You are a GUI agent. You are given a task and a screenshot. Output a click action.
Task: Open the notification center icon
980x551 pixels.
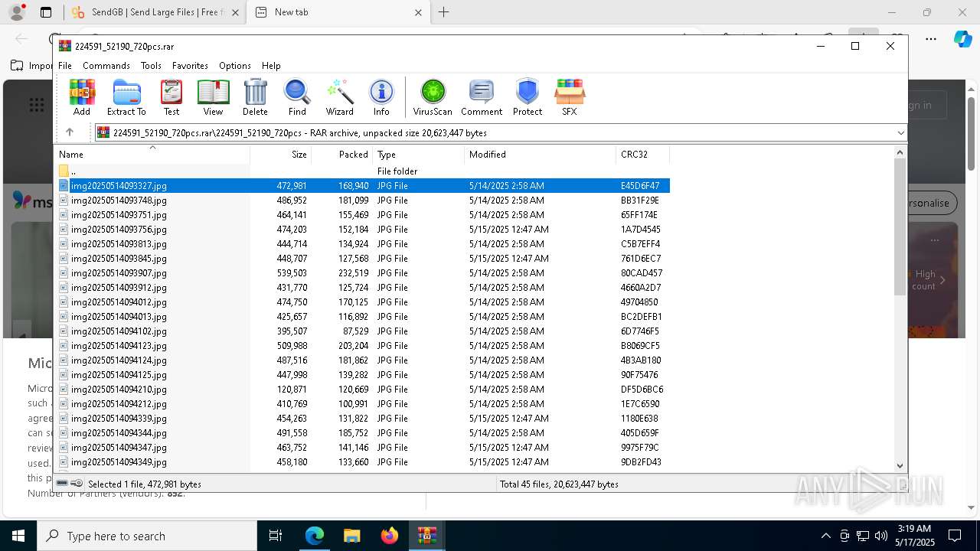point(955,536)
